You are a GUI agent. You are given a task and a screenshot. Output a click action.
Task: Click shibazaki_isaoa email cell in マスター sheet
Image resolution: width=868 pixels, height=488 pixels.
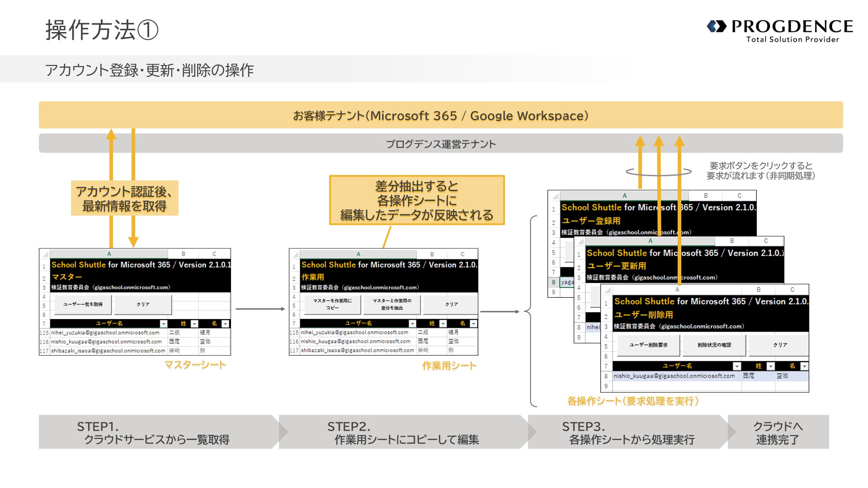(x=109, y=351)
